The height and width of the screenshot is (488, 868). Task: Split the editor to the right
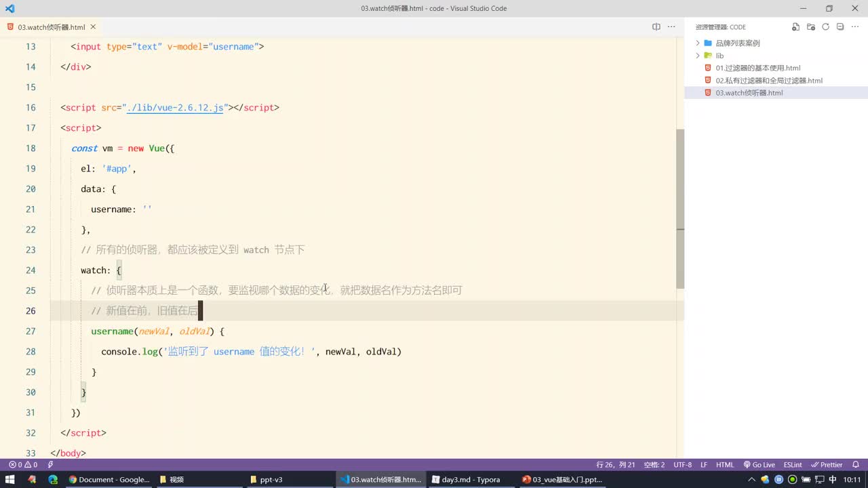[656, 27]
